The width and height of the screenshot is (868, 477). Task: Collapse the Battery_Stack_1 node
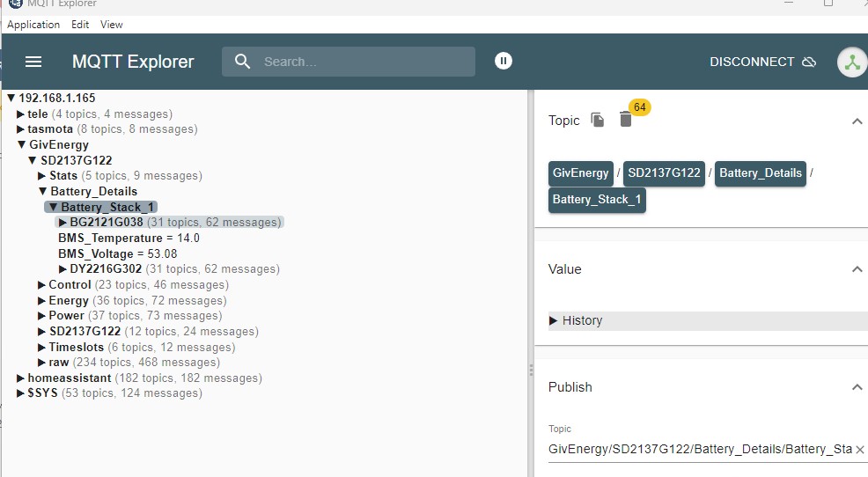pyautogui.click(x=53, y=207)
